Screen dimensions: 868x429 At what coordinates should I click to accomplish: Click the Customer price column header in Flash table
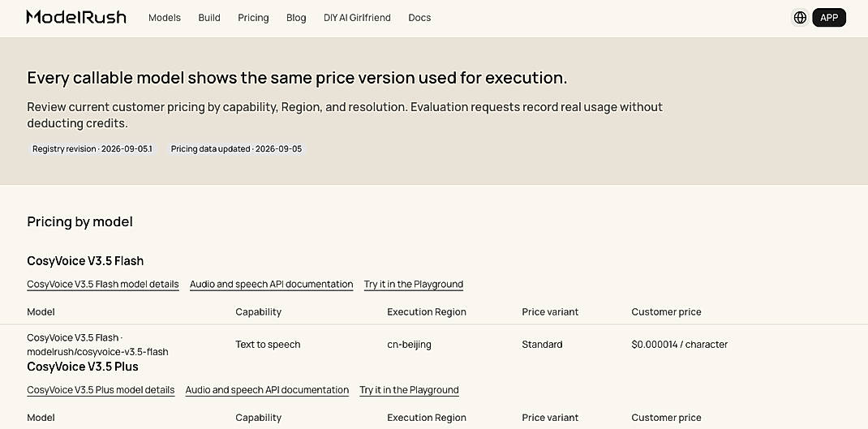coord(666,311)
